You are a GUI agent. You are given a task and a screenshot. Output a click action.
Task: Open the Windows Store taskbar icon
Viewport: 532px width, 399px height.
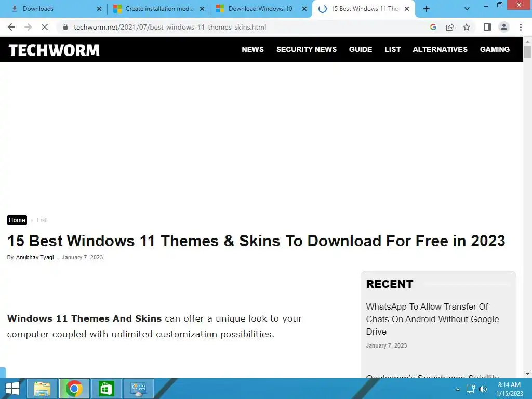pos(106,389)
